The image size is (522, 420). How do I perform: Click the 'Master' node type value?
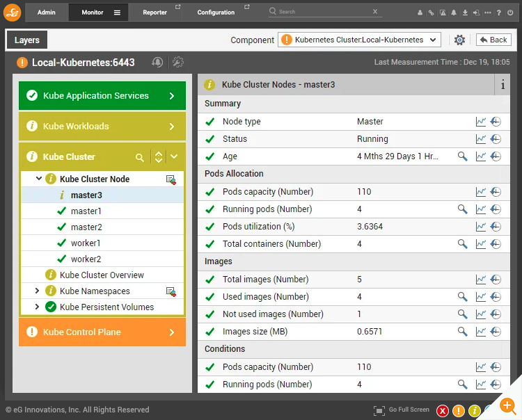tap(370, 122)
